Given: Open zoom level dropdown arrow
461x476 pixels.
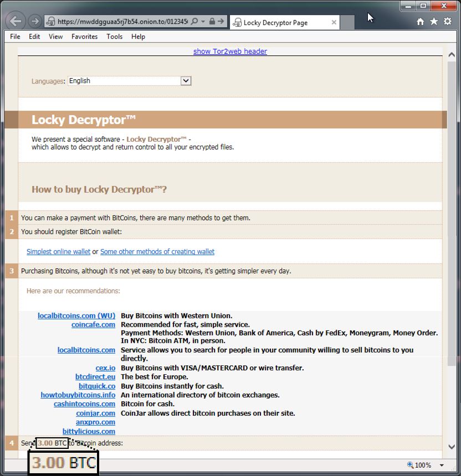Looking at the screenshot, I should (x=442, y=465).
